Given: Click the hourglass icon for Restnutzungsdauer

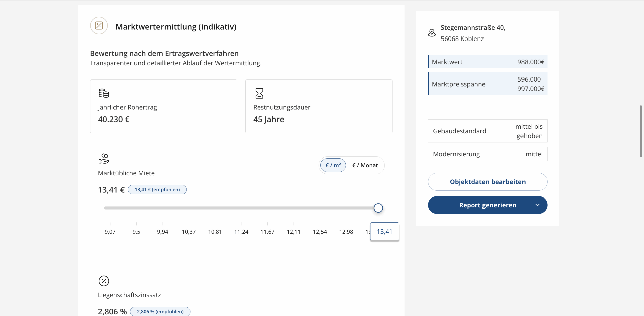Looking at the screenshot, I should click(259, 93).
